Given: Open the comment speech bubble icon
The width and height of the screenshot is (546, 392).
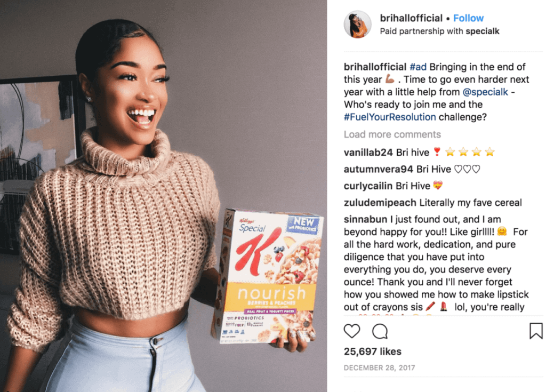Looking at the screenshot, I should click(x=380, y=331).
